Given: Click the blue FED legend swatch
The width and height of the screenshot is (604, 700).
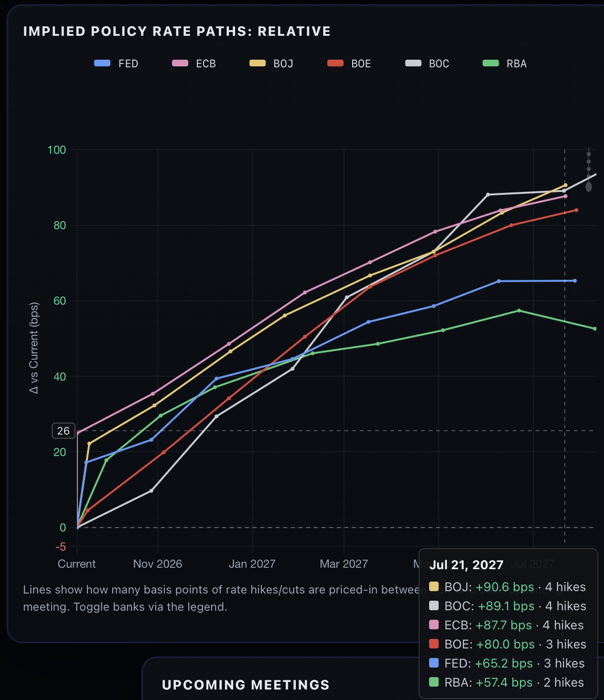Looking at the screenshot, I should click(x=102, y=63).
